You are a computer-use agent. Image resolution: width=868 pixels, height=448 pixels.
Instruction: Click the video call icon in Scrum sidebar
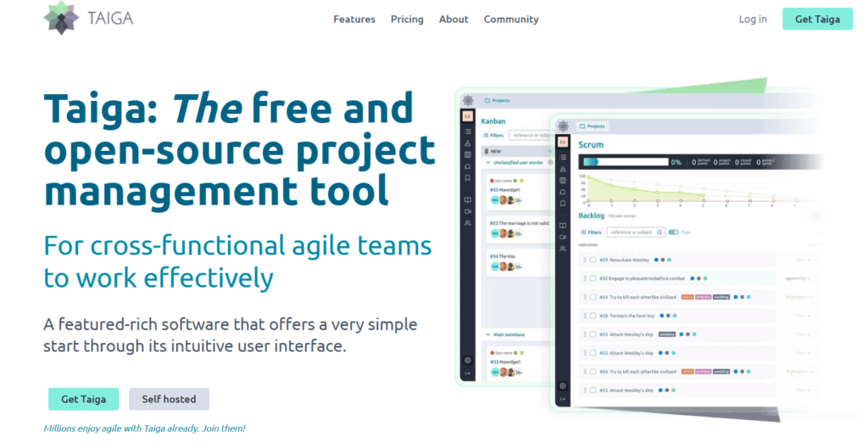click(x=562, y=237)
